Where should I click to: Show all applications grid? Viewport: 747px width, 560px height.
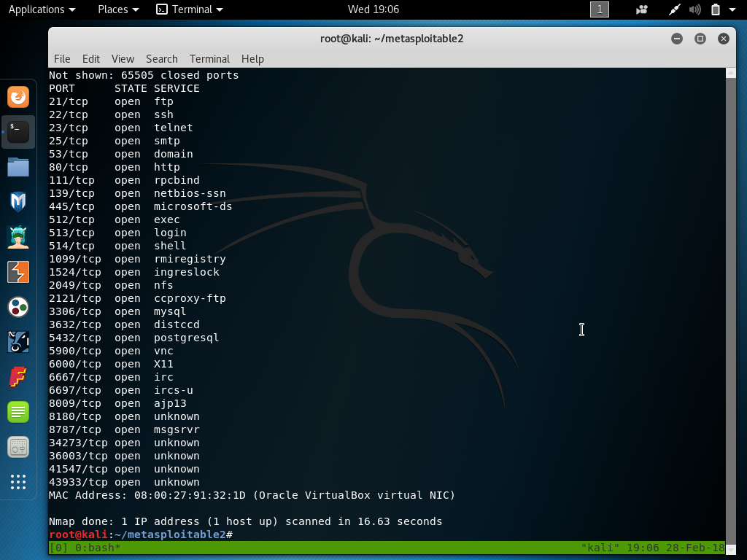18,482
